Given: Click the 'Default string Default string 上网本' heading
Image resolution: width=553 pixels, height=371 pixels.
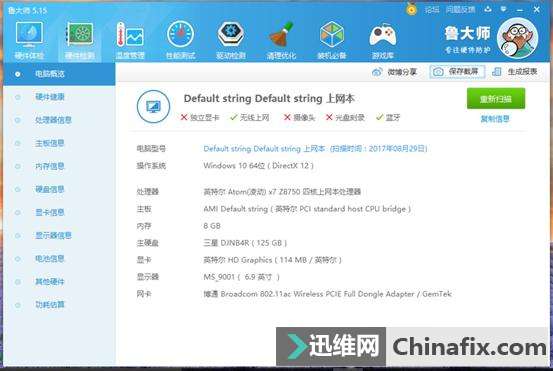Looking at the screenshot, I should click(269, 98).
